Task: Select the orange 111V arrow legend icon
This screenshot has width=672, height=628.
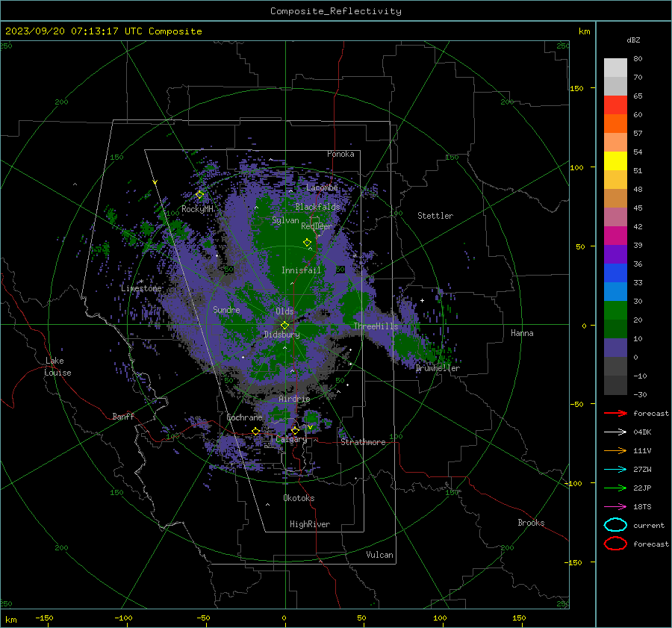Action: click(615, 450)
